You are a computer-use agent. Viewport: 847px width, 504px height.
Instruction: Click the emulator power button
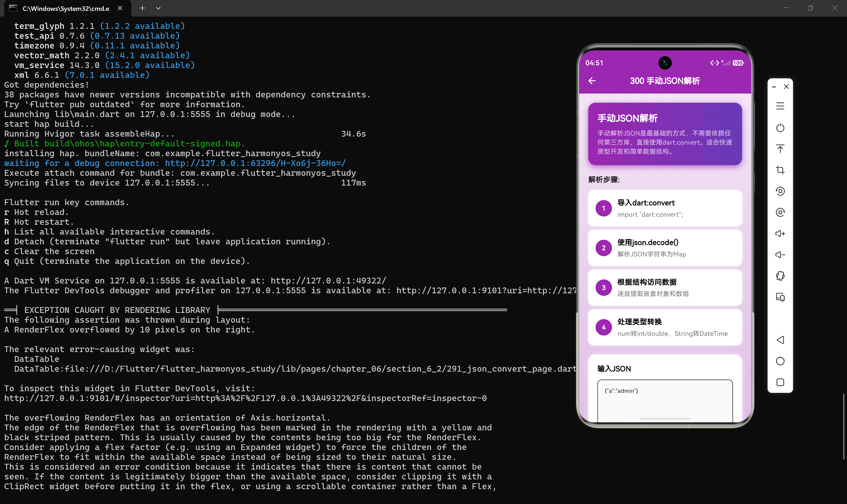(780, 128)
